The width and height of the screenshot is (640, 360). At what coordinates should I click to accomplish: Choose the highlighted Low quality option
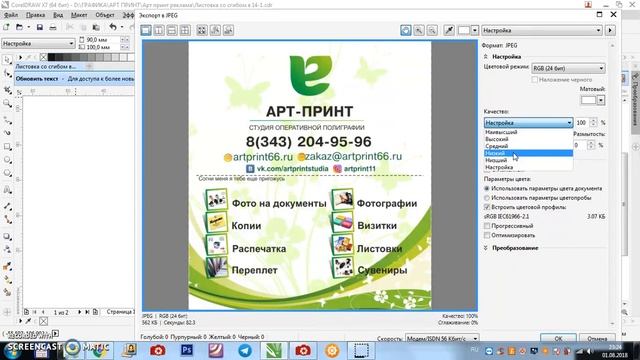529,153
